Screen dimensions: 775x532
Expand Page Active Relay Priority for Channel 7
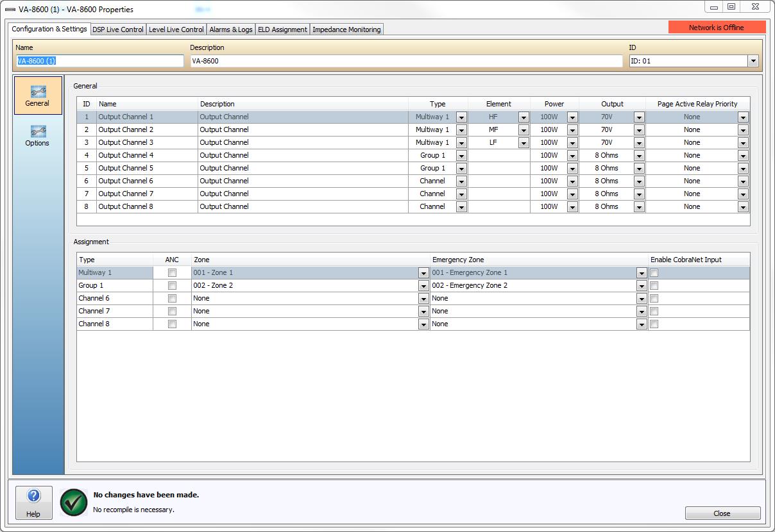(743, 194)
